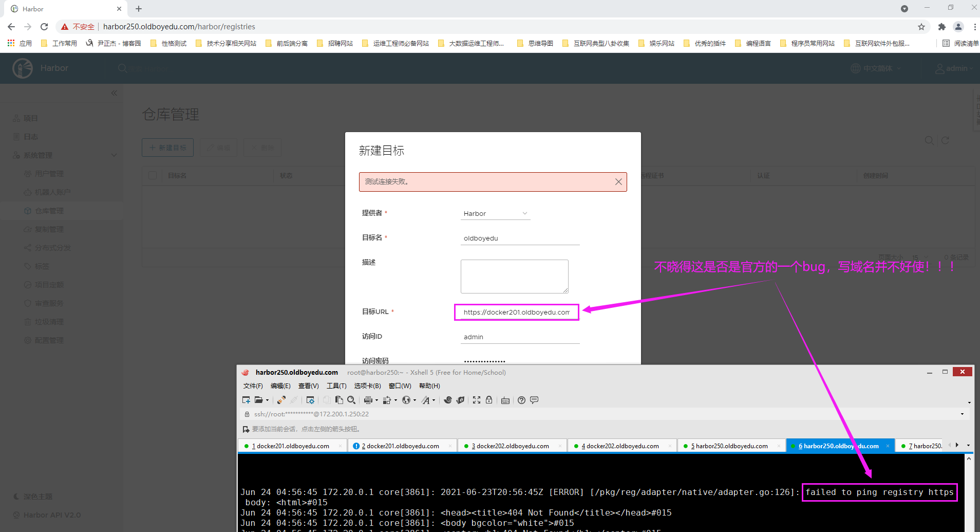Click the Xshell virtual keyboard icon
This screenshot has height=532, width=980.
click(x=505, y=400)
